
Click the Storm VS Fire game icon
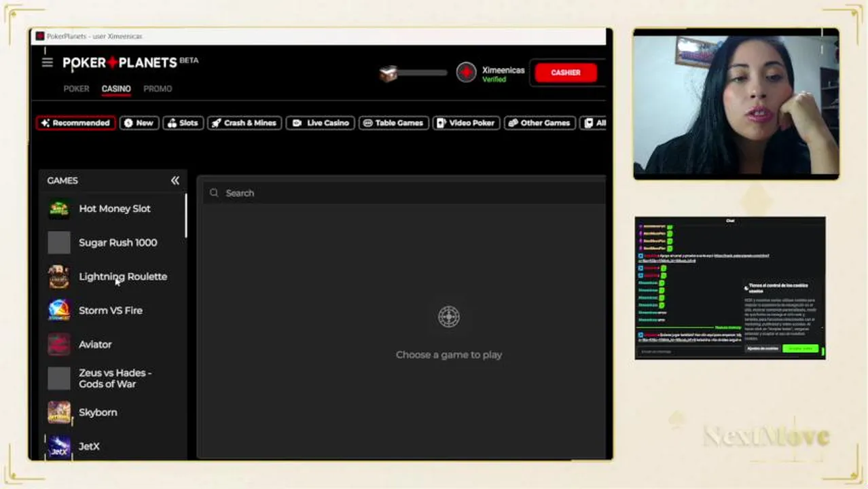(59, 310)
